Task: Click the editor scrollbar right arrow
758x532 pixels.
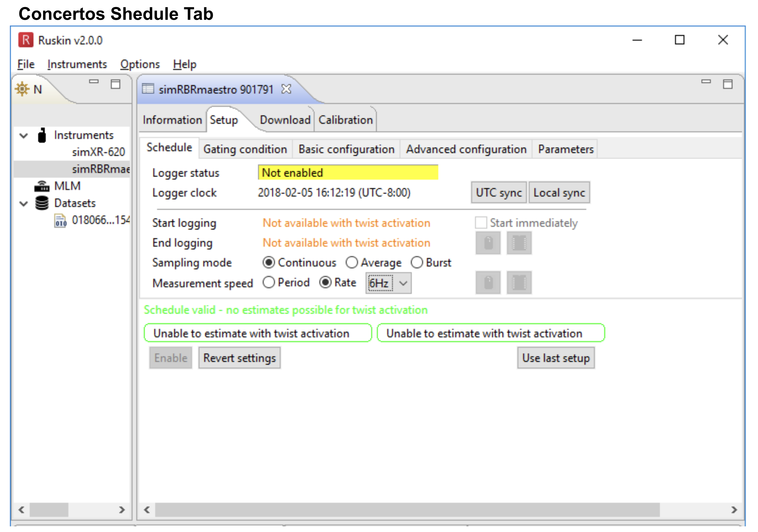Action: [x=734, y=510]
